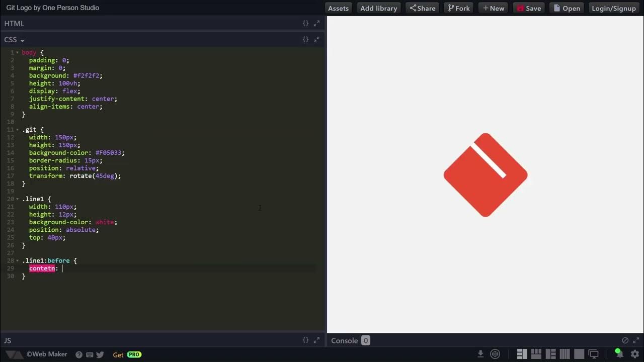Create a New project
The width and height of the screenshot is (644, 362).
[x=494, y=8]
